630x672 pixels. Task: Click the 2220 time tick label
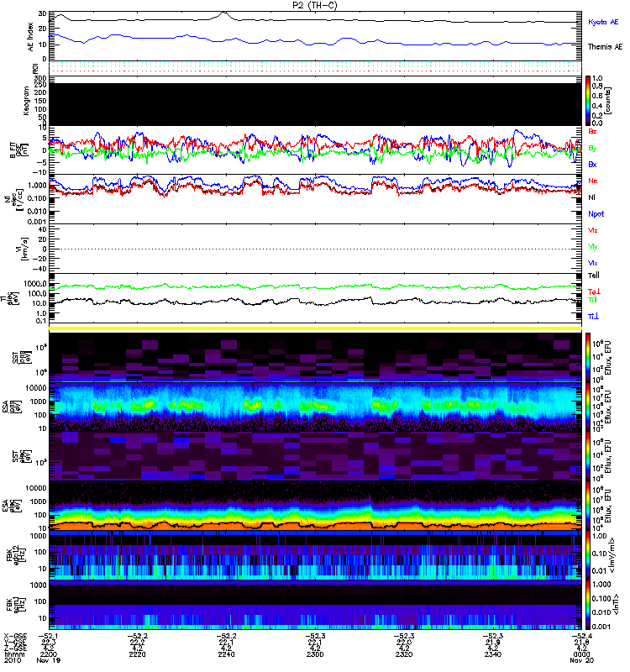tap(137, 655)
